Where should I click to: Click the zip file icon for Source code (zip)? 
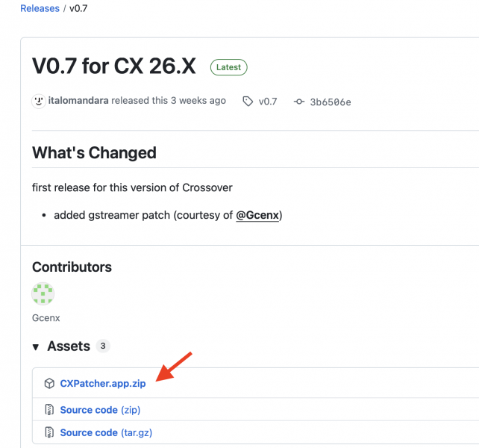pyautogui.click(x=49, y=409)
